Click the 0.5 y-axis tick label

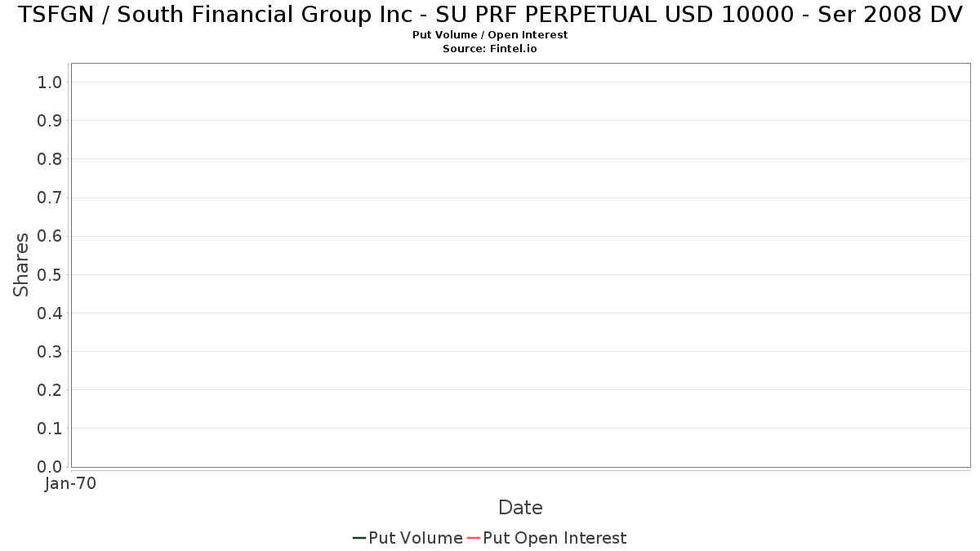[50, 274]
